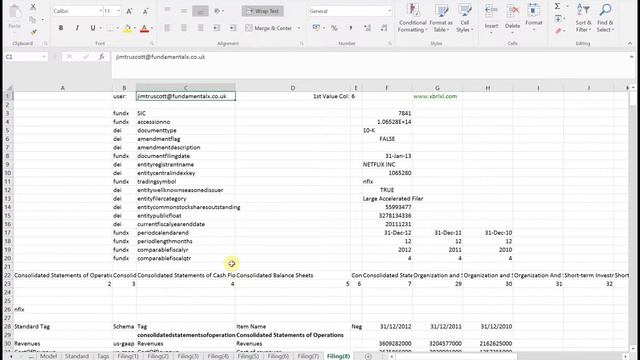Click the Insert cells button
The width and height of the screenshot is (640, 360).
(x=491, y=18)
